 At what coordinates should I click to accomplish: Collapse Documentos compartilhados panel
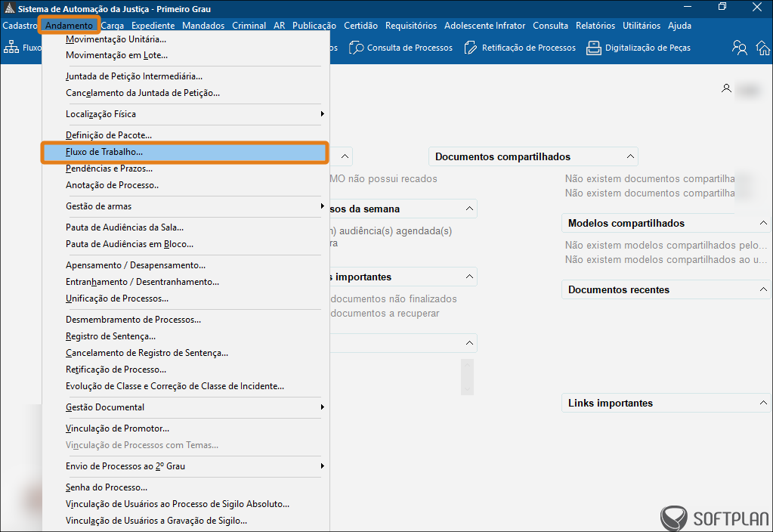point(630,156)
